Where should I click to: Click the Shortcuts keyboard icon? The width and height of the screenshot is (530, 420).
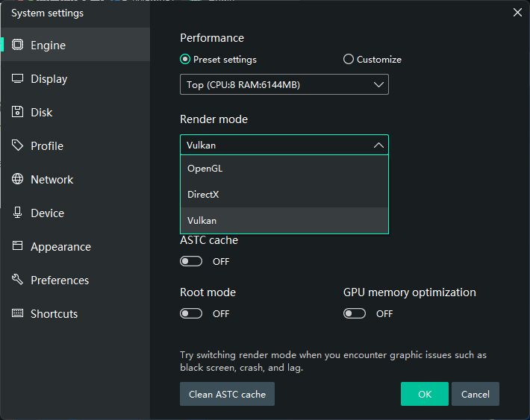[x=18, y=313]
